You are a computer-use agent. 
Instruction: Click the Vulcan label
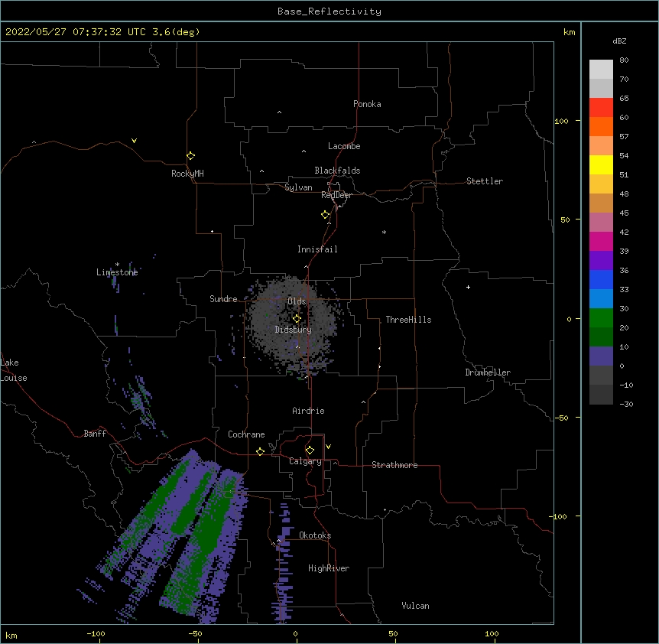(x=415, y=605)
